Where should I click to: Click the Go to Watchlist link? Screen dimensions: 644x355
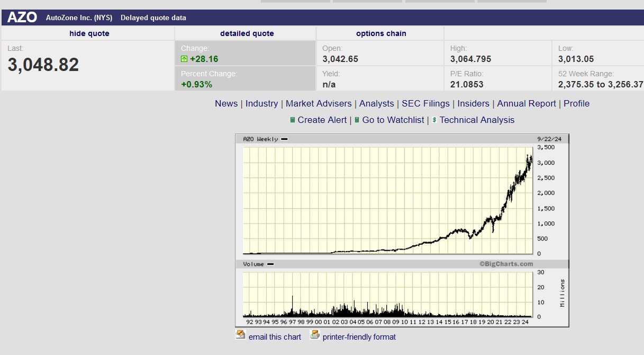(393, 120)
